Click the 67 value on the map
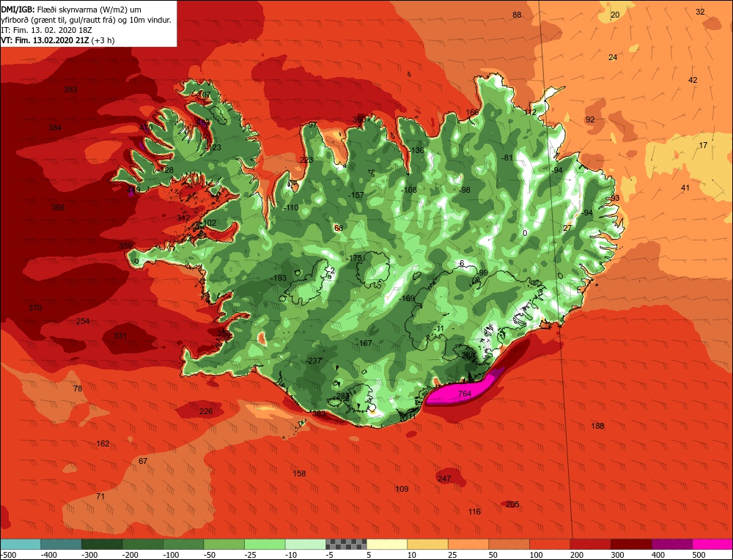The image size is (733, 560). click(x=143, y=461)
